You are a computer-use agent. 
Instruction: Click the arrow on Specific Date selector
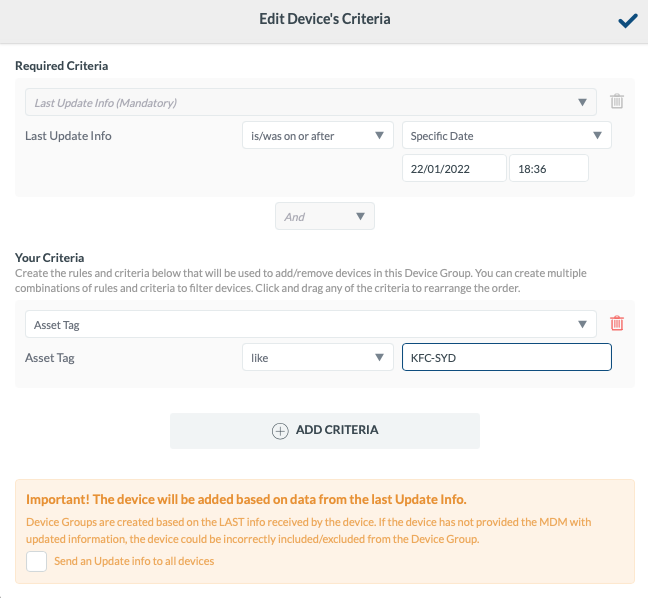pyautogui.click(x=597, y=136)
